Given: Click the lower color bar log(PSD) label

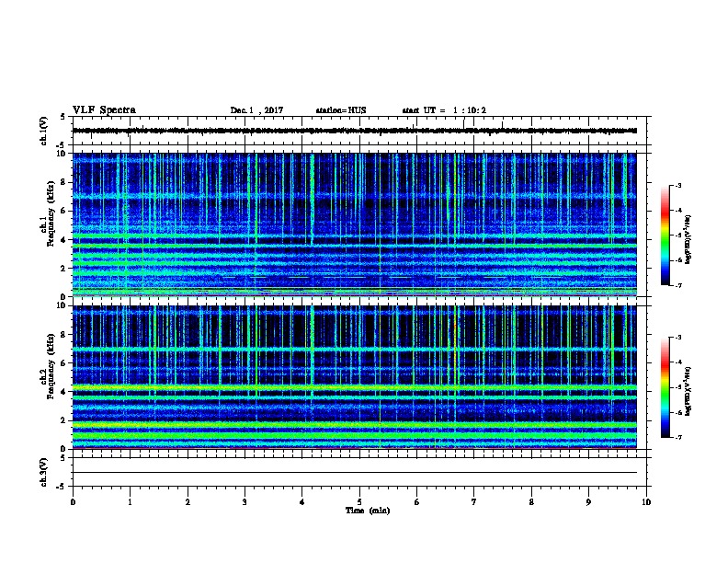Looking at the screenshot, I should point(688,392).
